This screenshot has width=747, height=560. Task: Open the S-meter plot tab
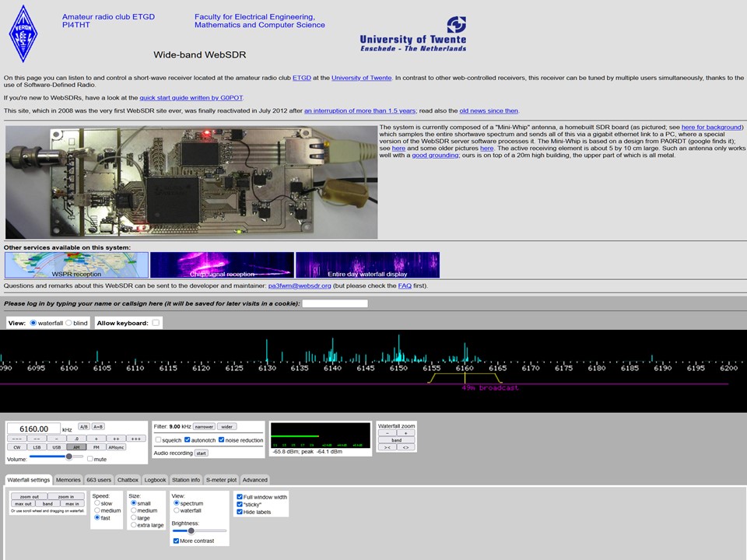[x=221, y=480]
